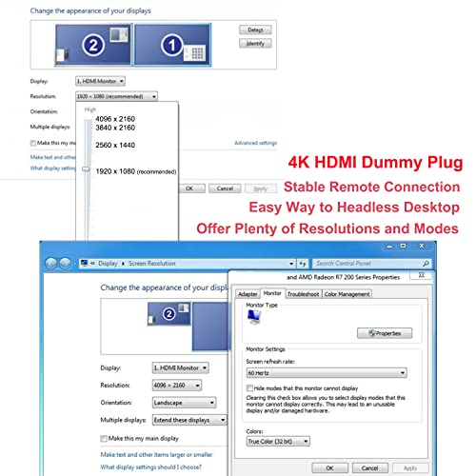476x476 pixels.
Task: Maximize the Screen Resolution window
Action: click(403, 246)
